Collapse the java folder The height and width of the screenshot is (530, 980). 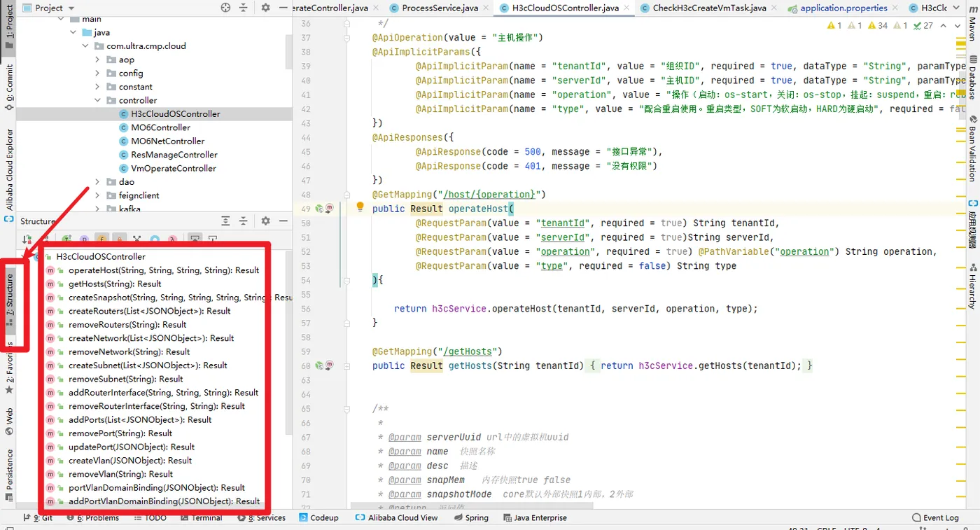73,32
